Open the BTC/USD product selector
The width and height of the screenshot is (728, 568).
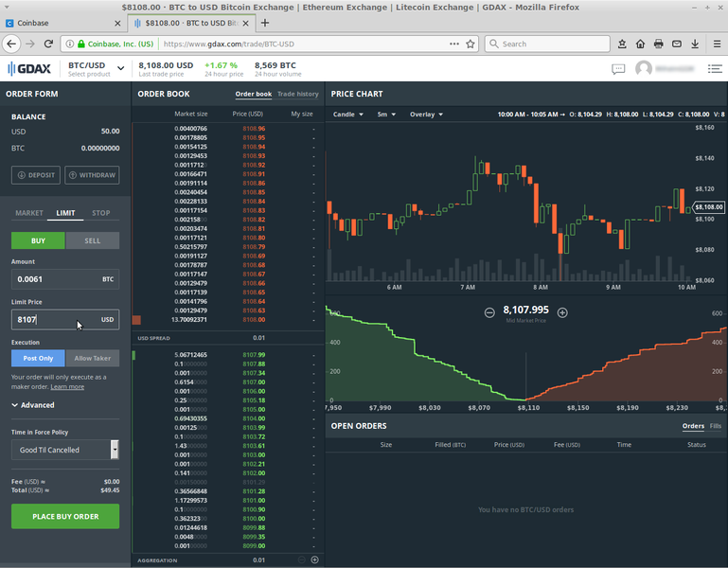click(97, 69)
